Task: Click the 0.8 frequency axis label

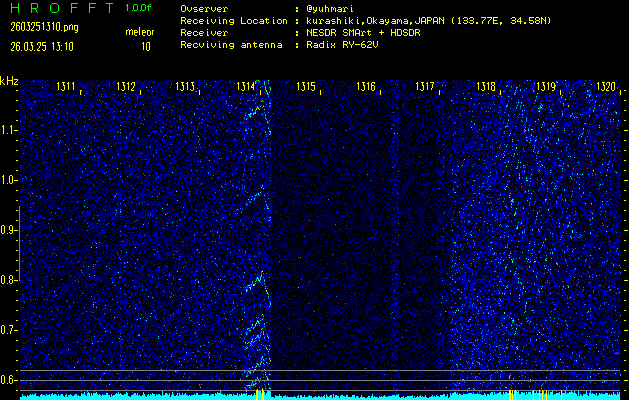Action: point(7,280)
